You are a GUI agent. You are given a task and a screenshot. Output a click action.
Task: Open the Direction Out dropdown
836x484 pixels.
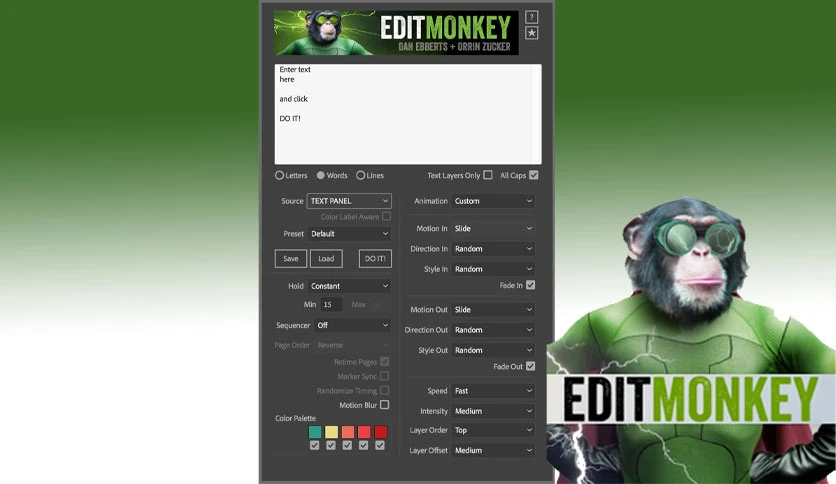point(493,329)
